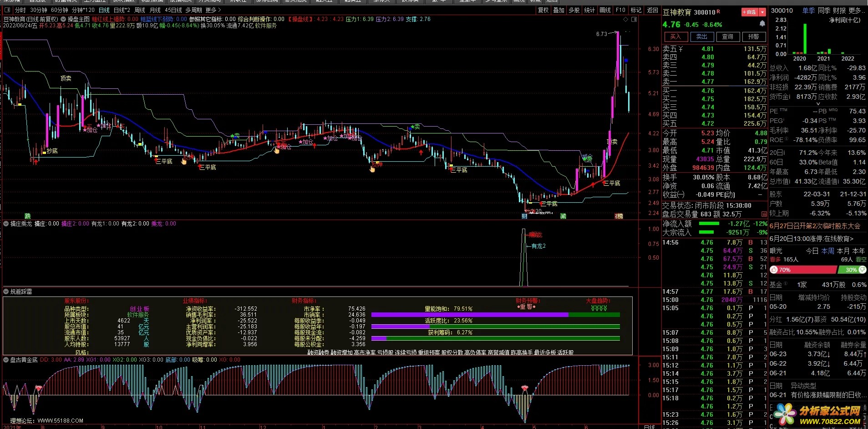The height and width of the screenshot is (429, 868).
Task: Select 本周 in 眼光 poll
Action: pyautogui.click(x=827, y=251)
